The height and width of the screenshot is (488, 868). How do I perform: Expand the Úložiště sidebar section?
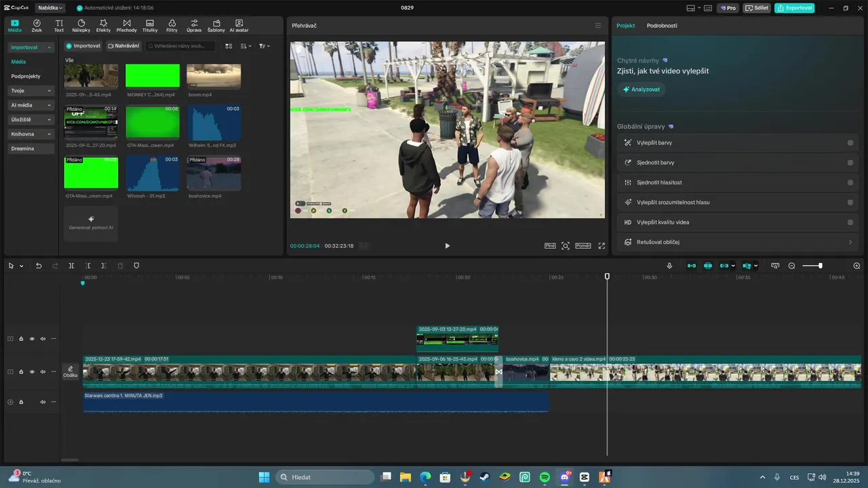coord(31,119)
